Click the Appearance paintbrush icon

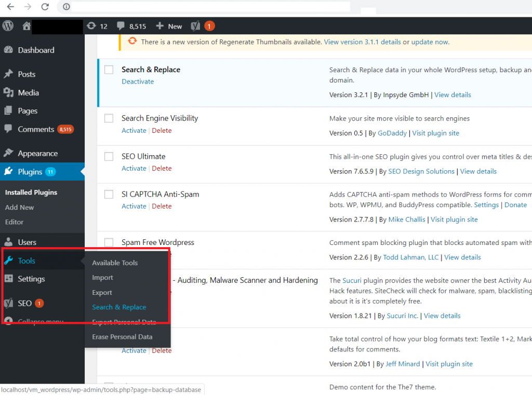pyautogui.click(x=8, y=153)
